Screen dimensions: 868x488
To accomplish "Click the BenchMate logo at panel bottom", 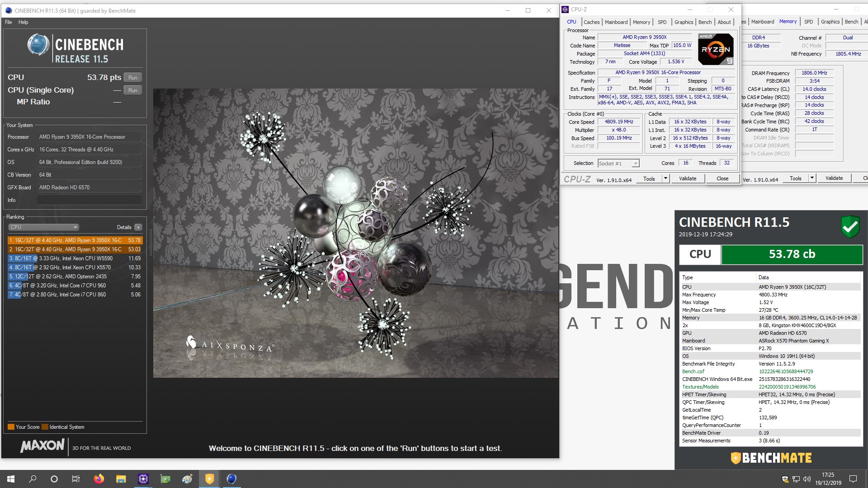I will [771, 458].
